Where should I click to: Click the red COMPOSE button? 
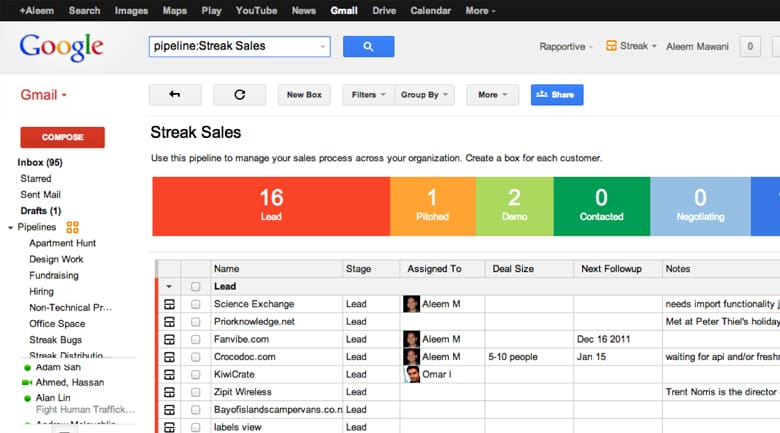click(62, 137)
